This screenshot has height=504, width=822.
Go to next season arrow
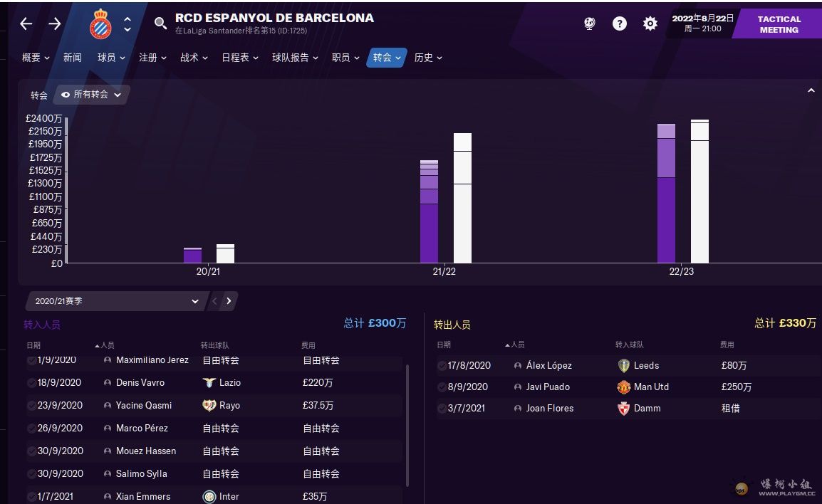pos(229,300)
